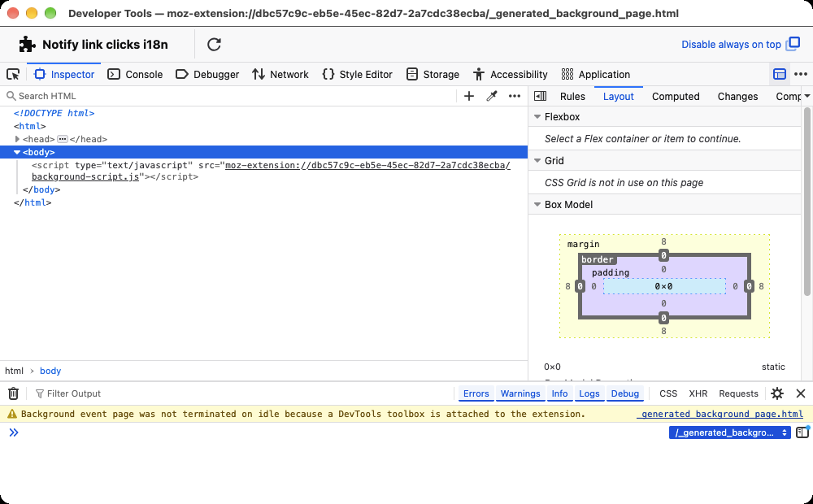Viewport: 813px width, 504px height.
Task: Open the Computed sidebar tab
Action: [x=676, y=97]
